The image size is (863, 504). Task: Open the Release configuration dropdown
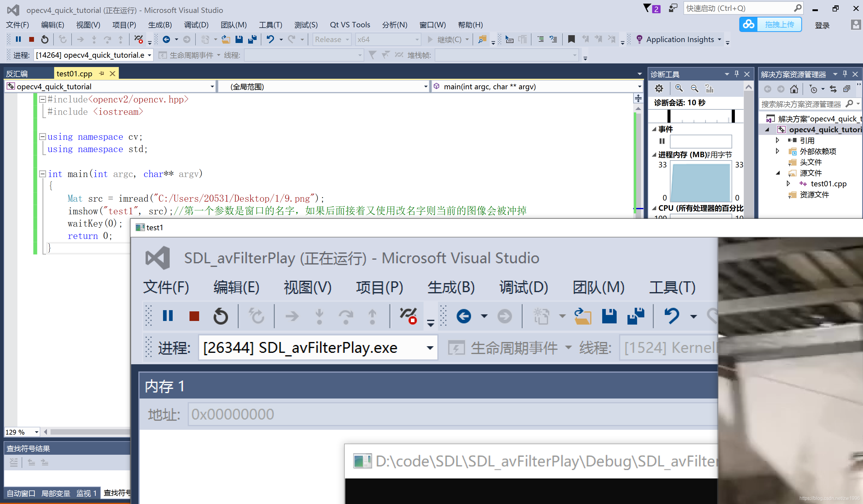(x=347, y=40)
